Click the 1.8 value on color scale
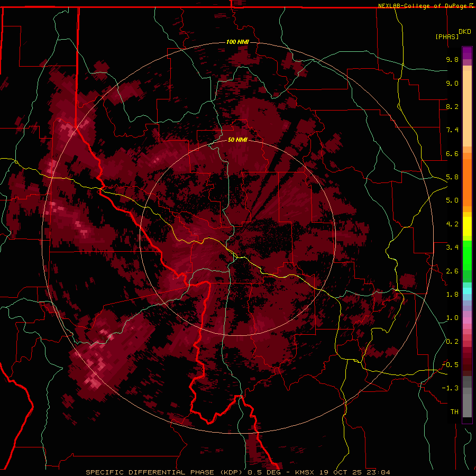Image resolution: width=476 pixels, height=476 pixels. coord(452,295)
